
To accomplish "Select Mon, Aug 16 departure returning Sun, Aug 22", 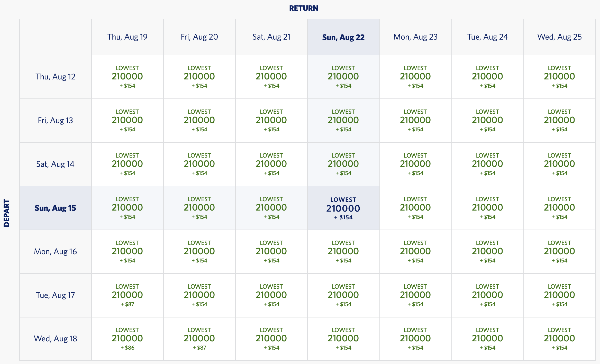I will click(343, 251).
